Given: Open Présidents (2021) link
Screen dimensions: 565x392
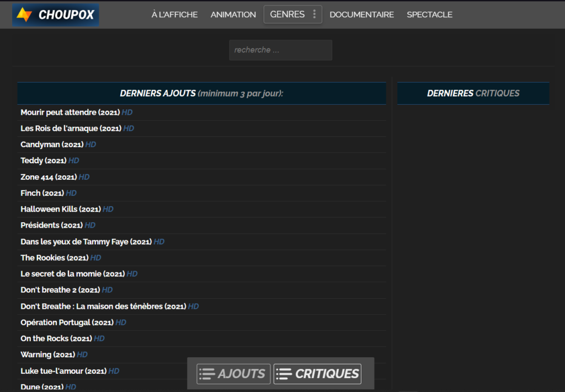Looking at the screenshot, I should click(57, 225).
